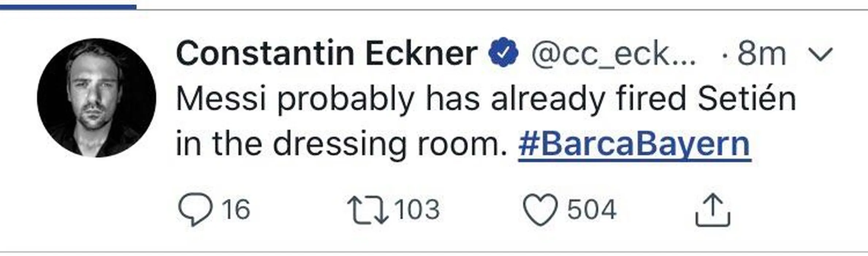Viewport: 868px width, 256px height.
Task: Expand the tweet options chevron
Action: (x=821, y=55)
